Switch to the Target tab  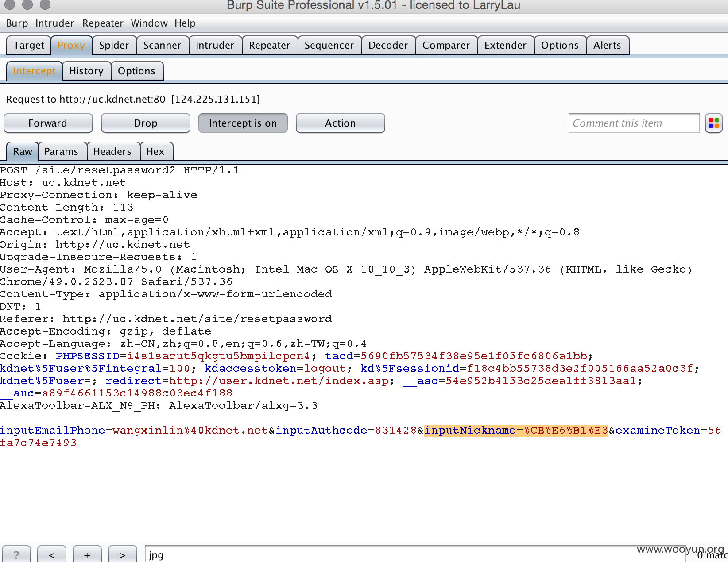pyautogui.click(x=29, y=45)
